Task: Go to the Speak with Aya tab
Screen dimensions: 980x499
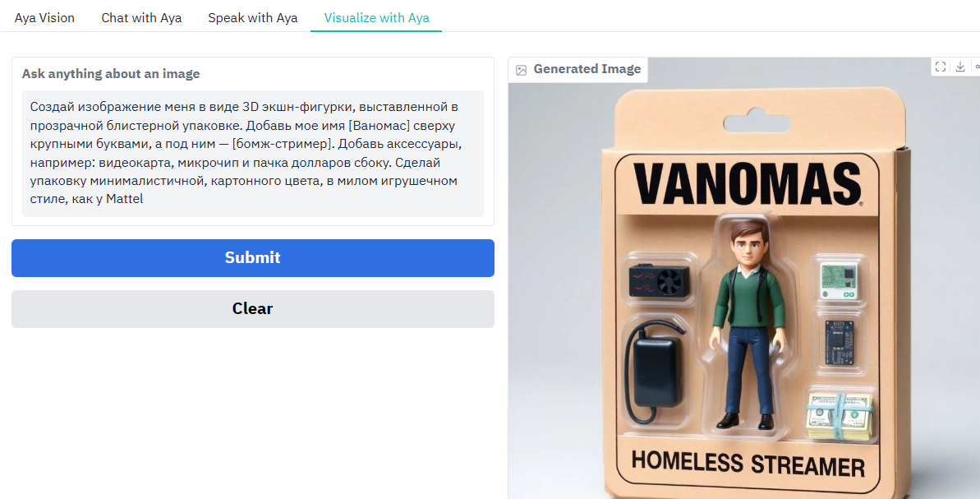Action: 252,17
